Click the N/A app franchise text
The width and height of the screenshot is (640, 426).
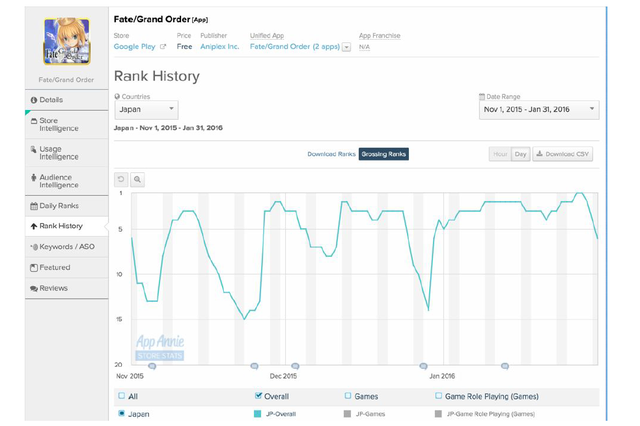(364, 47)
